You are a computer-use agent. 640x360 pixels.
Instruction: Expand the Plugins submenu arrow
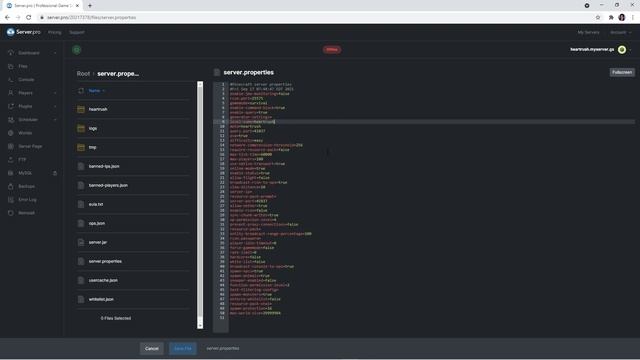(55, 106)
